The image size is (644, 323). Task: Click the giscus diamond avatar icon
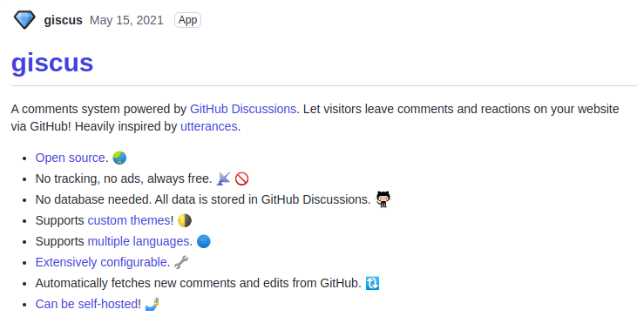24,20
